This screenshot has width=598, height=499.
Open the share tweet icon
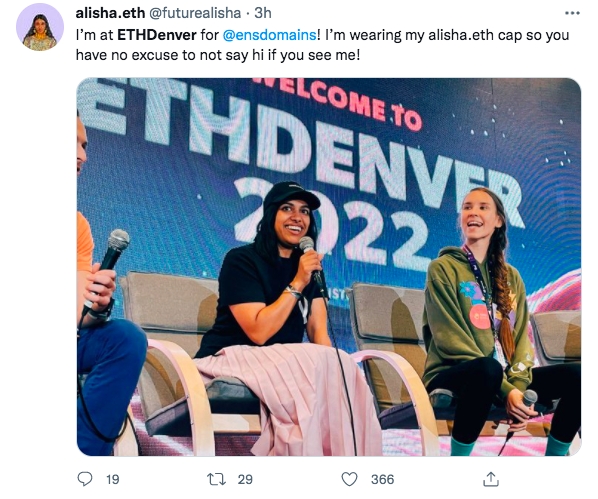pos(491,479)
